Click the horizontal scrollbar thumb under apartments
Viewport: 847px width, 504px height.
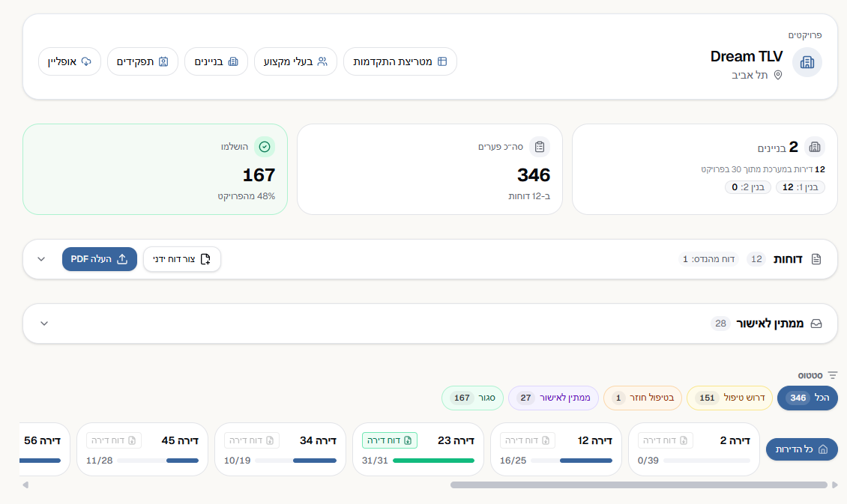point(639,485)
